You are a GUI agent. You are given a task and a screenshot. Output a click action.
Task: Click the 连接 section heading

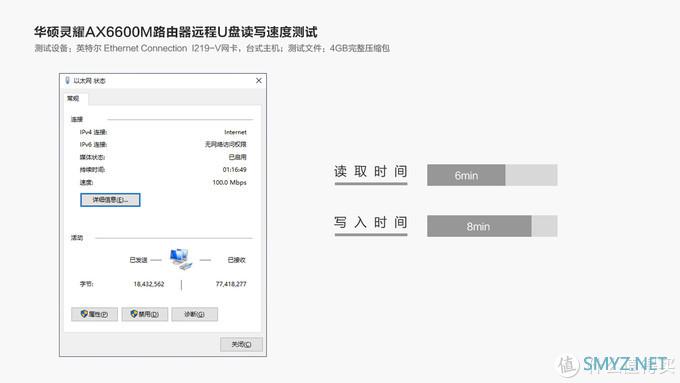pos(77,119)
